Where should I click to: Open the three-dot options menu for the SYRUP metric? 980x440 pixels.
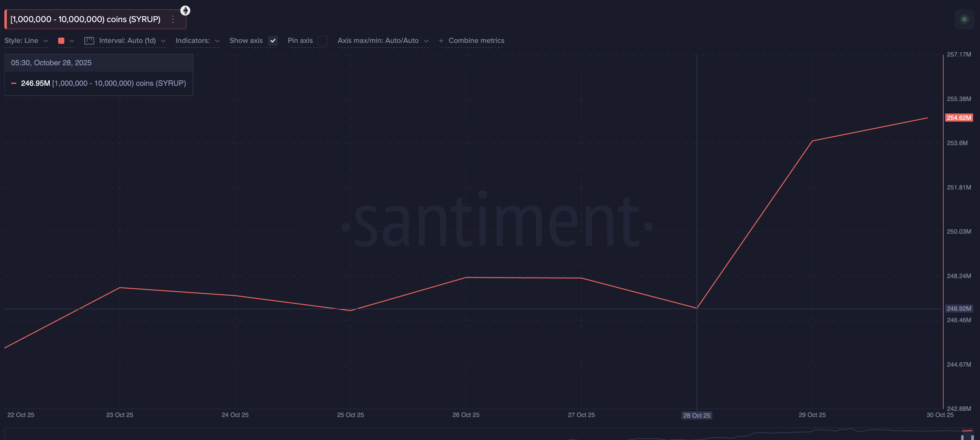coord(173,19)
